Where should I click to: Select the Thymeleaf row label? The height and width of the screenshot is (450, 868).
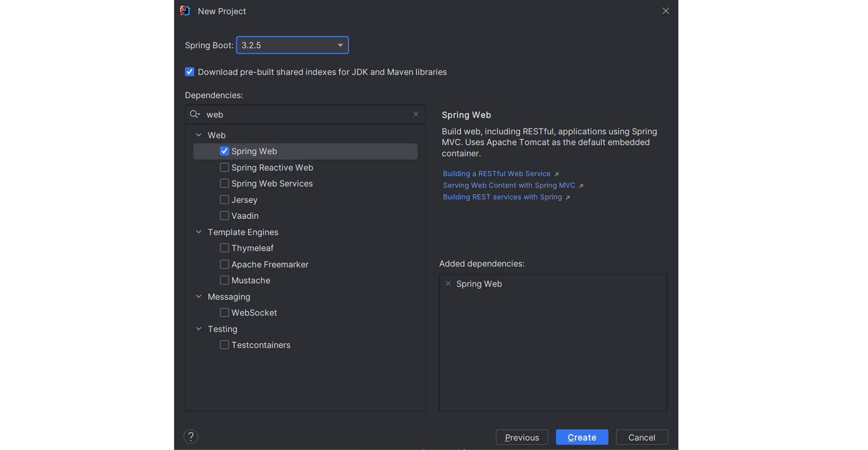coord(253,248)
